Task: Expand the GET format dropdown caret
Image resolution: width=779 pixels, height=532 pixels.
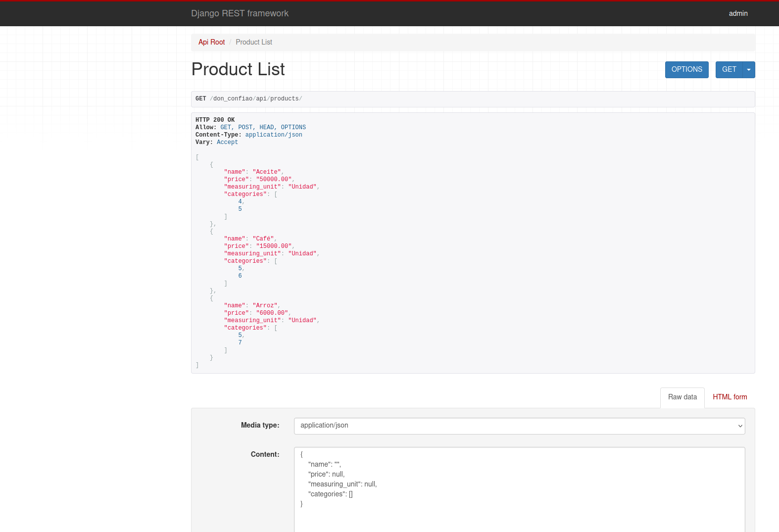Action: tap(749, 70)
